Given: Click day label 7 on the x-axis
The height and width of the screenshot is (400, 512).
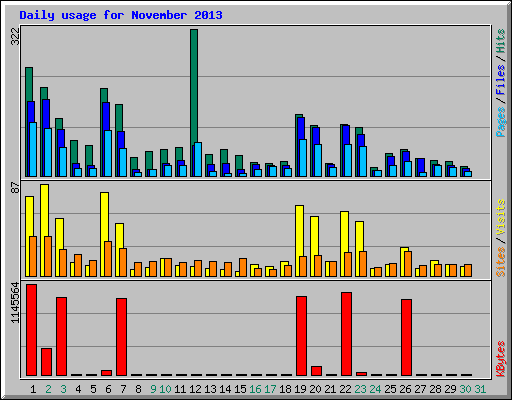Looking at the screenshot, I should 123,389.
